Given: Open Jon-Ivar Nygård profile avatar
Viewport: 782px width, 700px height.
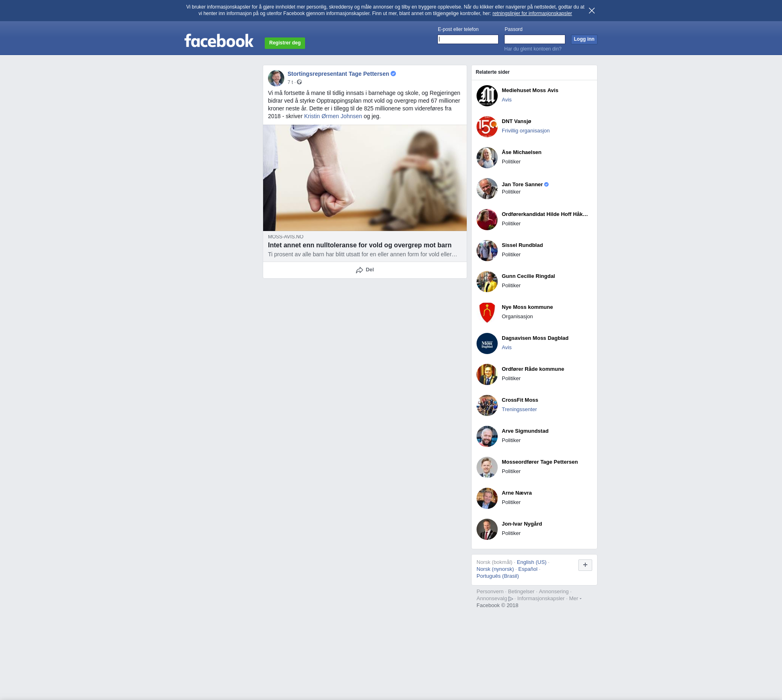Looking at the screenshot, I should (487, 529).
